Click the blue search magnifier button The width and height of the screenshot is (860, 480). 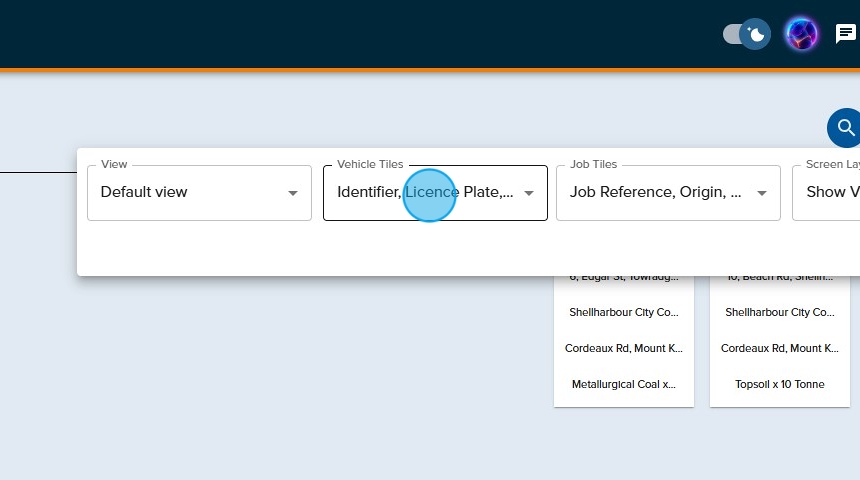[845, 128]
